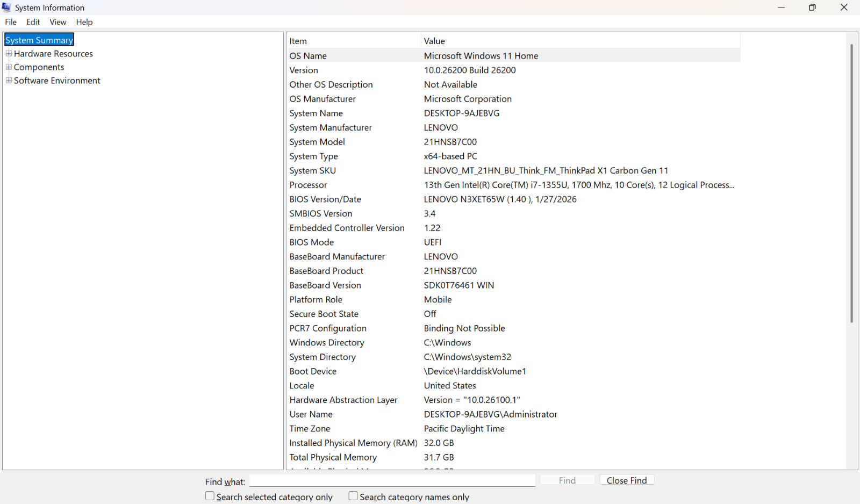
Task: Expand the Hardware Resources tree node
Action: pos(9,53)
